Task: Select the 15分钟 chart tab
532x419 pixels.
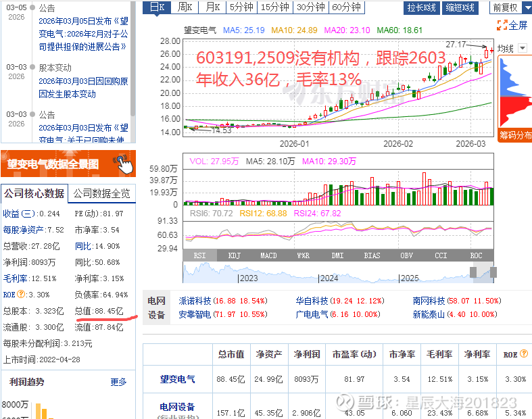Action: (x=275, y=7)
